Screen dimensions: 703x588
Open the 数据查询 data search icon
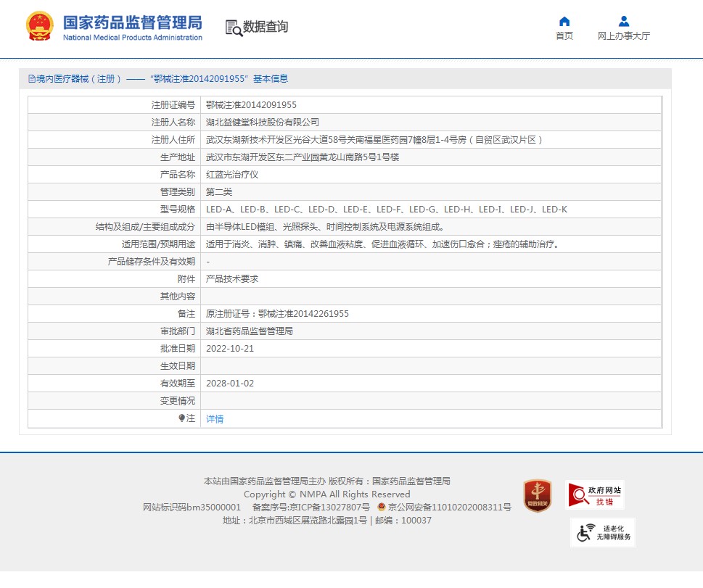[234, 28]
